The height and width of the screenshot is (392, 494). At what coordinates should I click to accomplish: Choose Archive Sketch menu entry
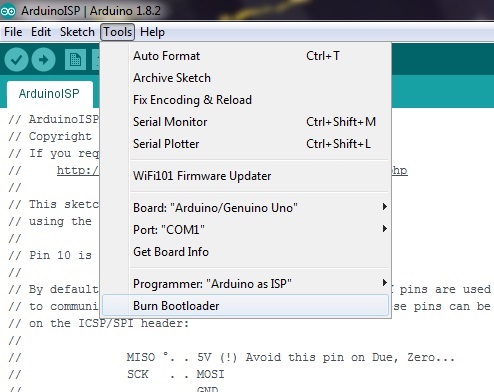245,78
